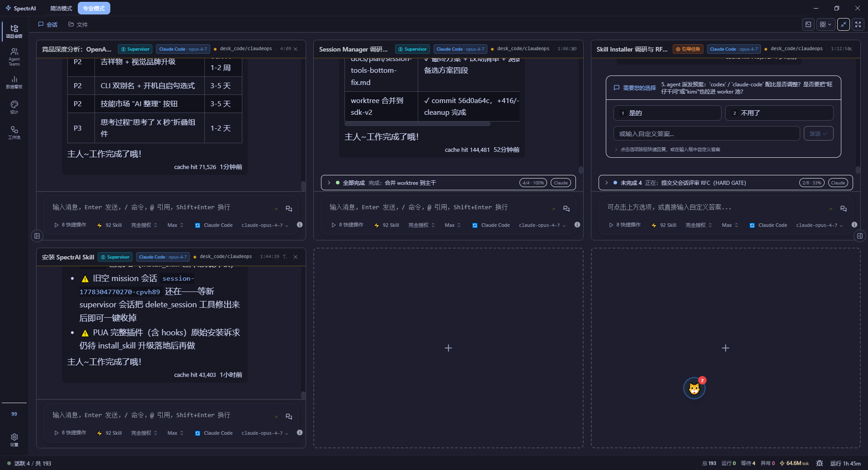Click the Claude badge in the 全部完成 status bar
Image resolution: width=868 pixels, height=470 pixels.
pyautogui.click(x=561, y=183)
